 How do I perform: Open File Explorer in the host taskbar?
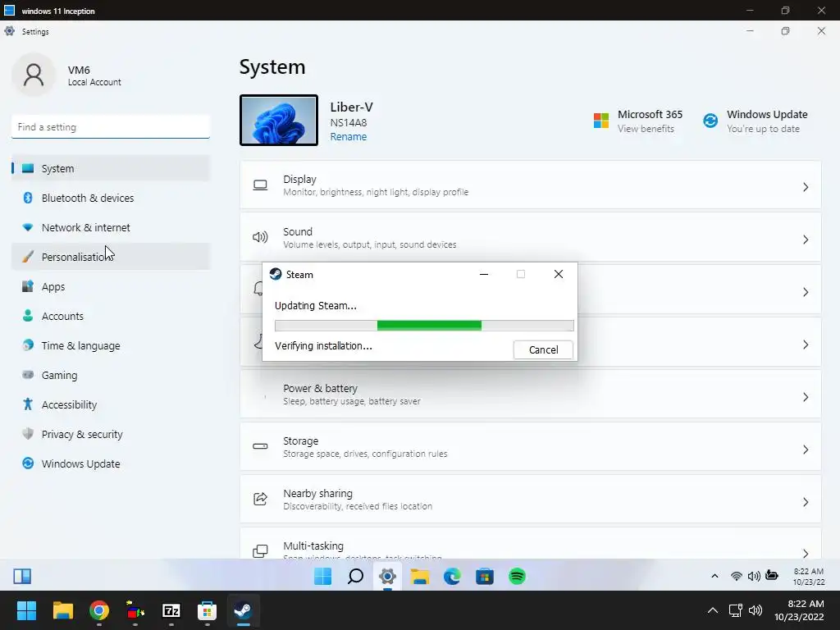pyautogui.click(x=62, y=610)
